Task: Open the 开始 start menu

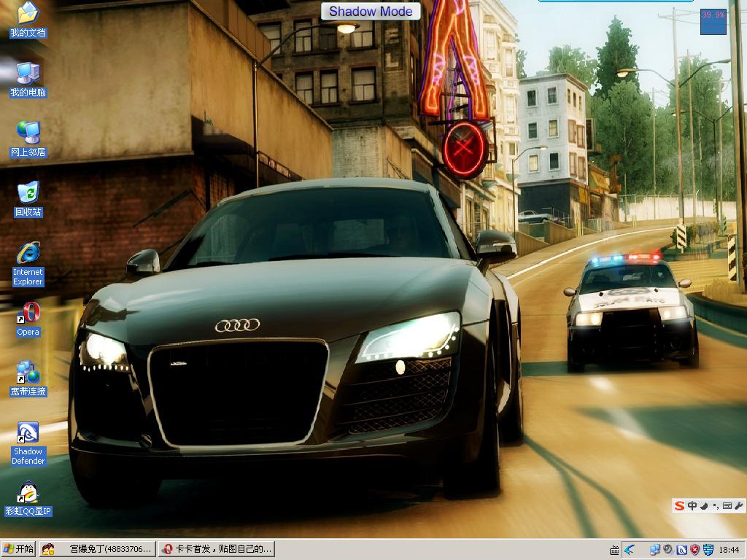Action: tap(18, 549)
